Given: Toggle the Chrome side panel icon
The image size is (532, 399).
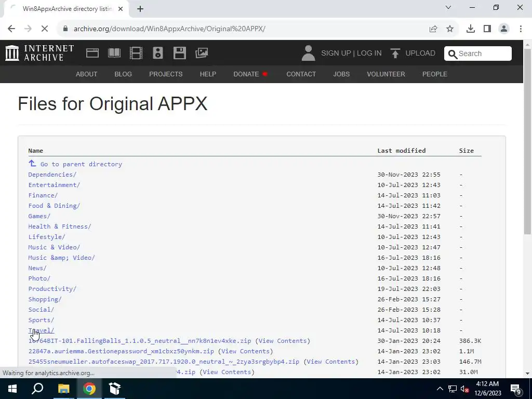Looking at the screenshot, I should point(487,29).
